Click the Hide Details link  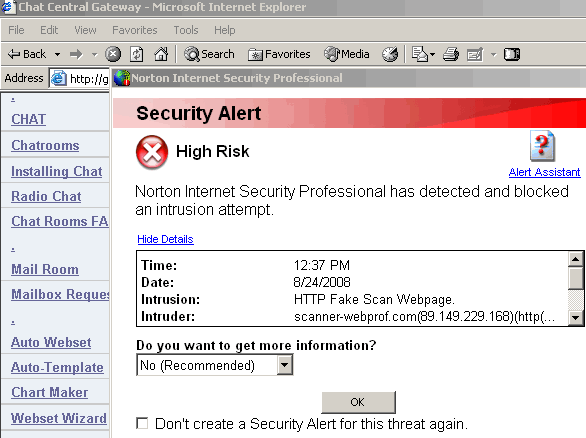coord(165,239)
